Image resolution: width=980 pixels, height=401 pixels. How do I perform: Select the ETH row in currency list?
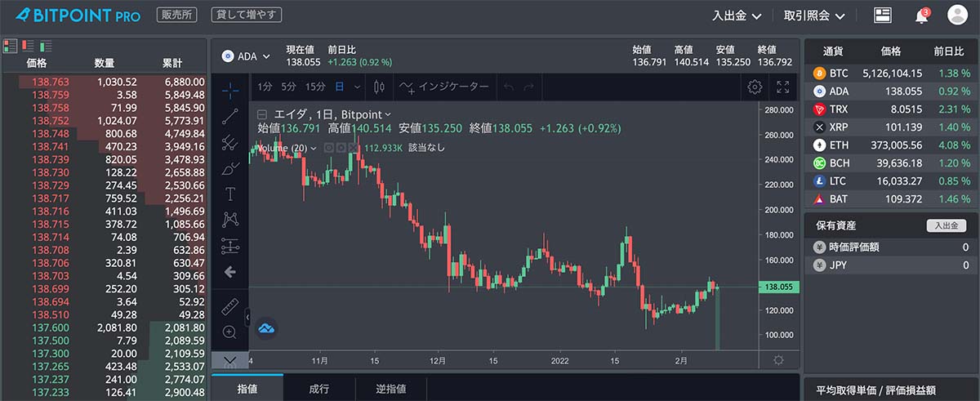[x=890, y=145]
